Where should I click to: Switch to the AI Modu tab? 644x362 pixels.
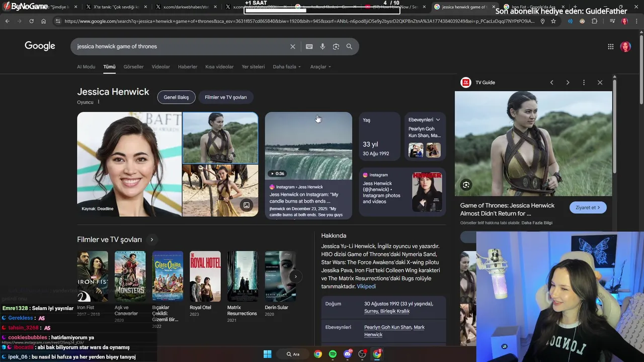(86, 67)
